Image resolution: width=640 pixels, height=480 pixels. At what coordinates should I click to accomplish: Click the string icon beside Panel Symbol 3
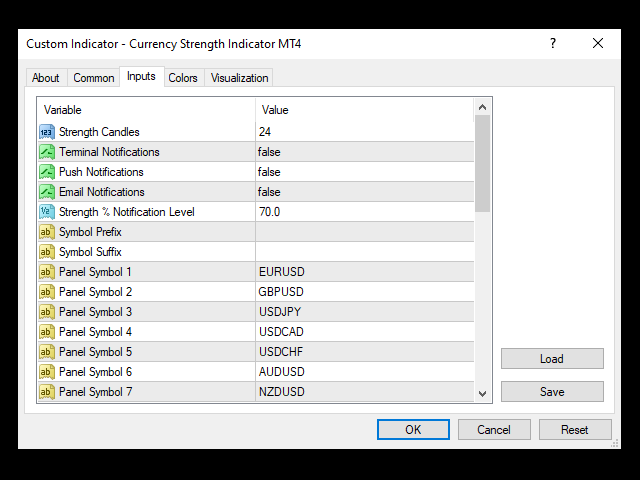pyautogui.click(x=47, y=312)
